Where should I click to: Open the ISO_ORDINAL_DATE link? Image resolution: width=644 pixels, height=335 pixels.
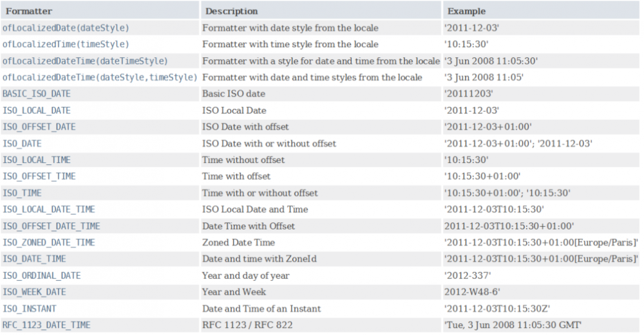(x=41, y=276)
